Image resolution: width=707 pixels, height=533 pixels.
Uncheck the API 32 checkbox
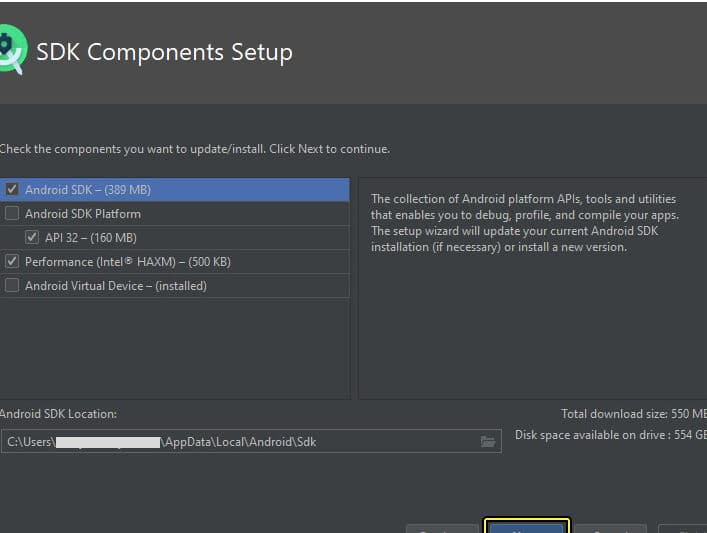pyautogui.click(x=32, y=237)
